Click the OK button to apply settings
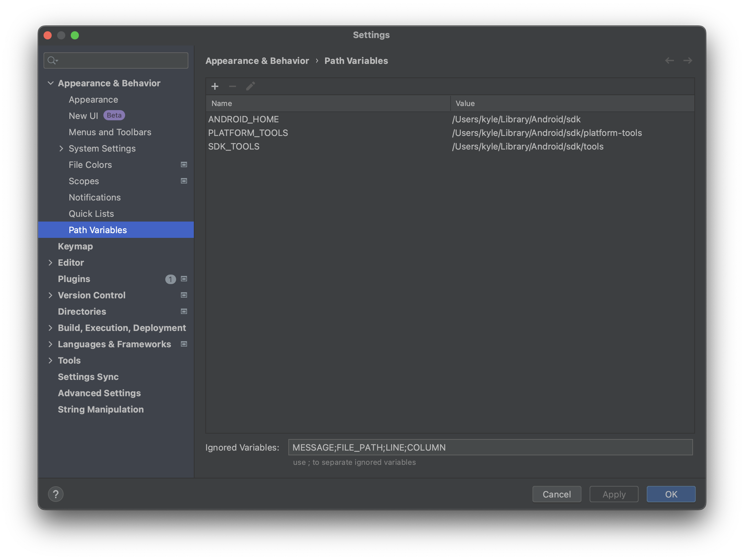This screenshot has height=560, width=744. (671, 493)
